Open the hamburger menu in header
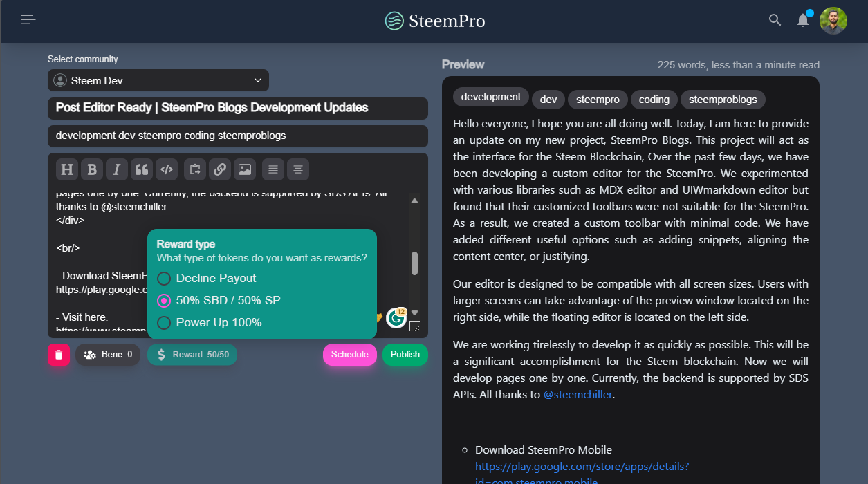The width and height of the screenshot is (868, 484). tap(28, 20)
